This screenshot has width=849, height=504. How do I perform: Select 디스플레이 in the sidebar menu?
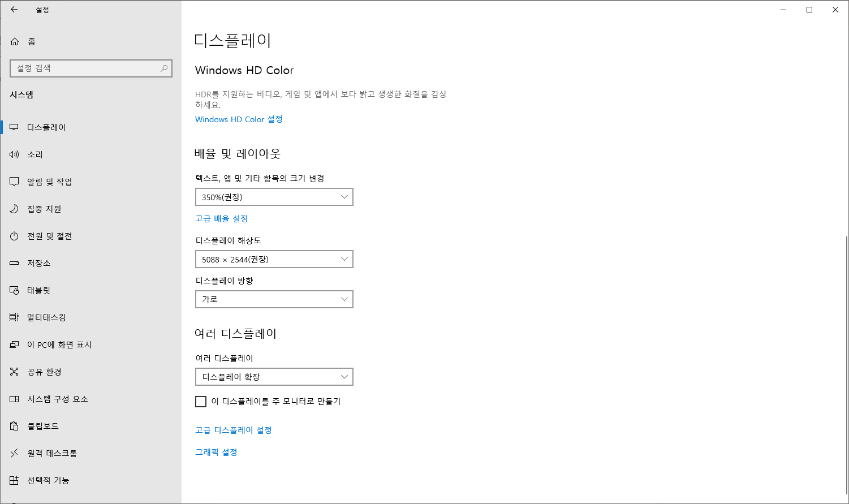[x=14, y=127]
